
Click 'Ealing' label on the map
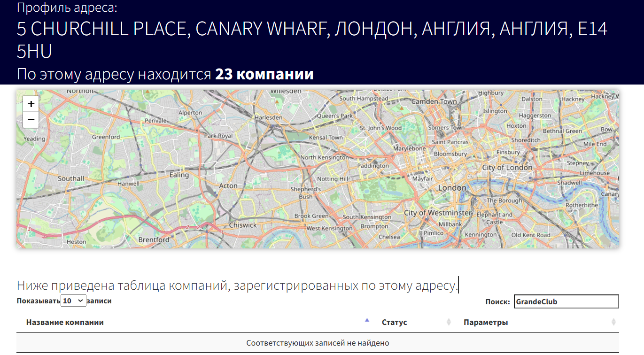179,175
